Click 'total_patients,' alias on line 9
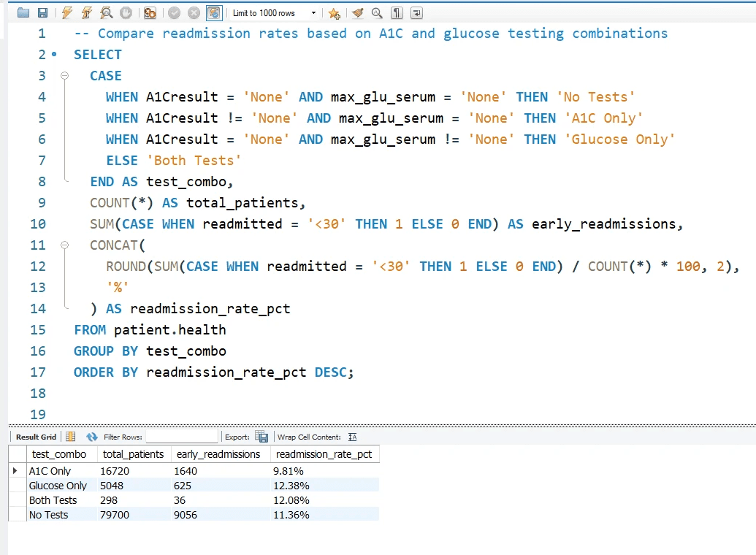 tap(246, 203)
